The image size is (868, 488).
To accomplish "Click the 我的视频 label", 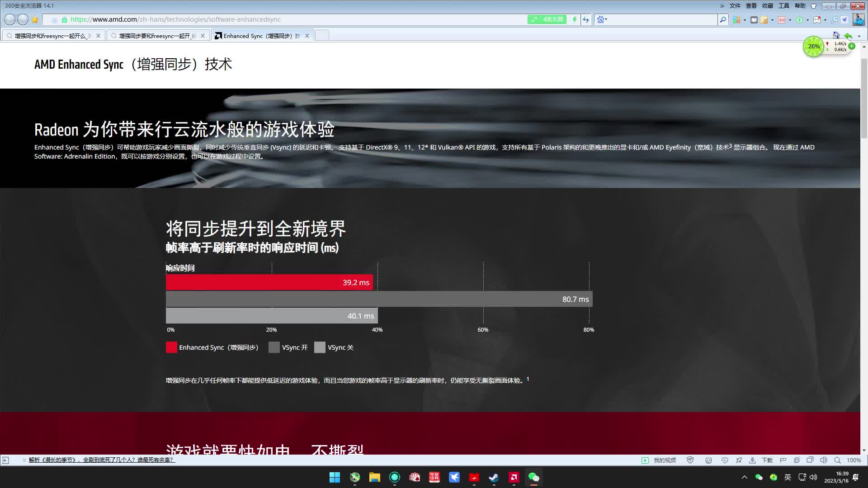I will (x=665, y=460).
